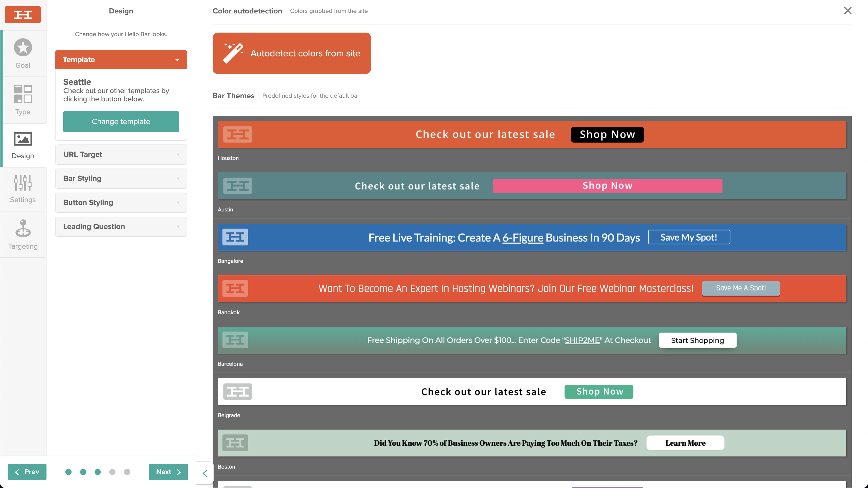Screen dimensions: 868x488
Task: Jump to fourth step progress dot
Action: (x=112, y=472)
